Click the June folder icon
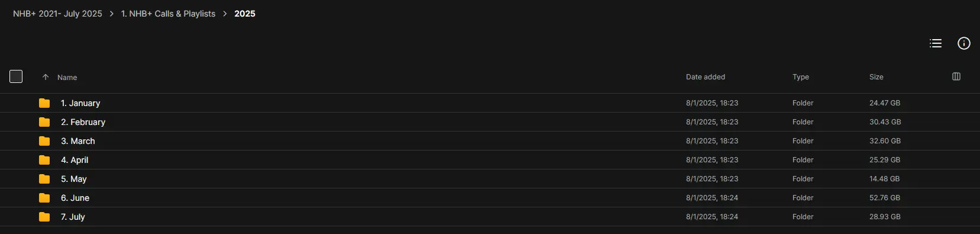 click(x=44, y=198)
